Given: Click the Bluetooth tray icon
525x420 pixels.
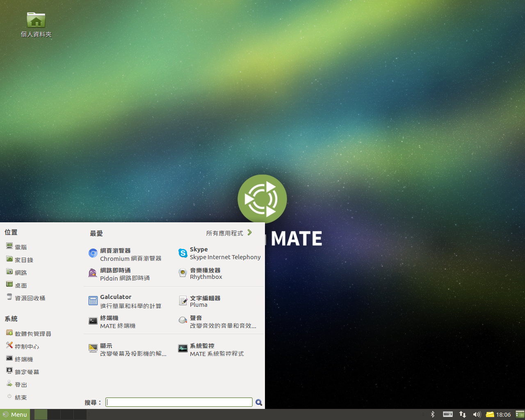Looking at the screenshot, I should [432, 414].
